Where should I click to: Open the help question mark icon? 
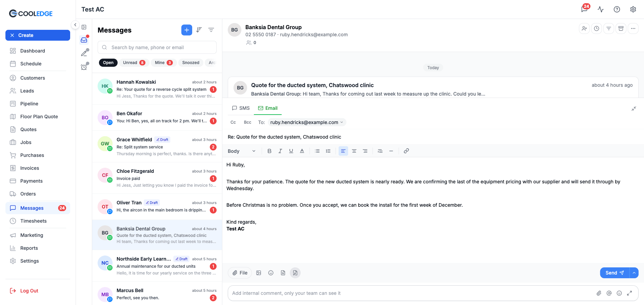[x=617, y=9]
